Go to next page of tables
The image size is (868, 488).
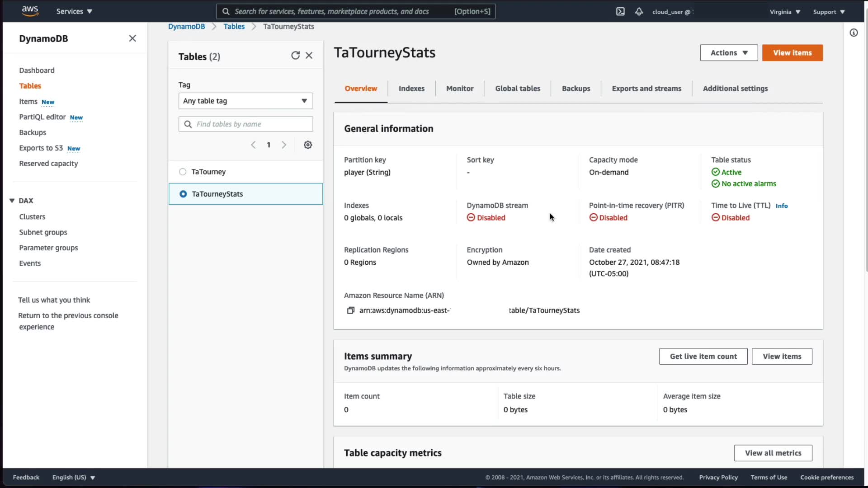[284, 145]
